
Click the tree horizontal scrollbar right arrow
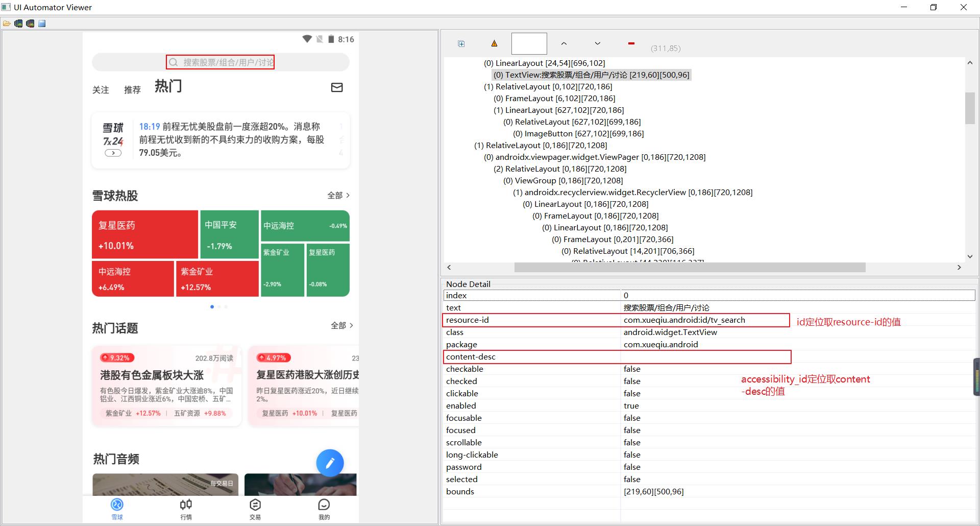pos(959,267)
